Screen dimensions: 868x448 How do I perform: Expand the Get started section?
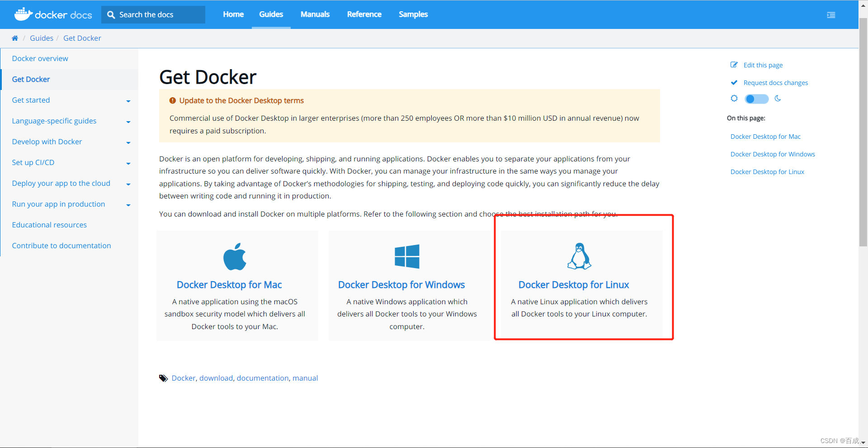pyautogui.click(x=128, y=101)
